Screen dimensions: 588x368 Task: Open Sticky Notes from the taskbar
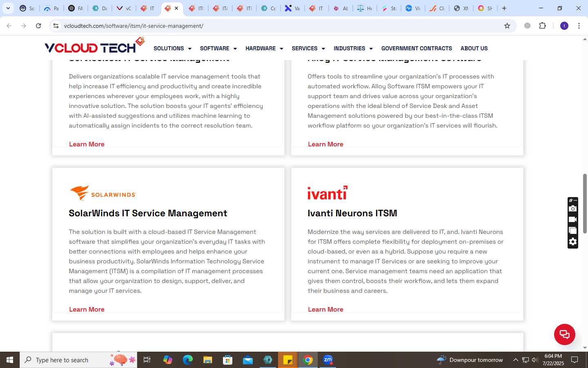288,360
